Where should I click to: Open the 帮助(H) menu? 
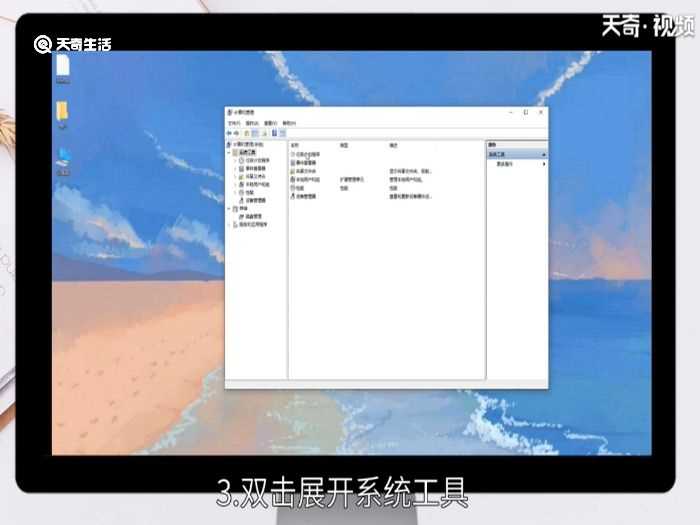click(289, 123)
